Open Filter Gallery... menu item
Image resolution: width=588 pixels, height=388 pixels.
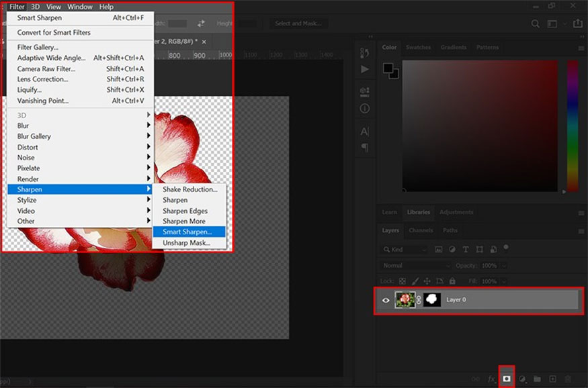click(x=80, y=47)
